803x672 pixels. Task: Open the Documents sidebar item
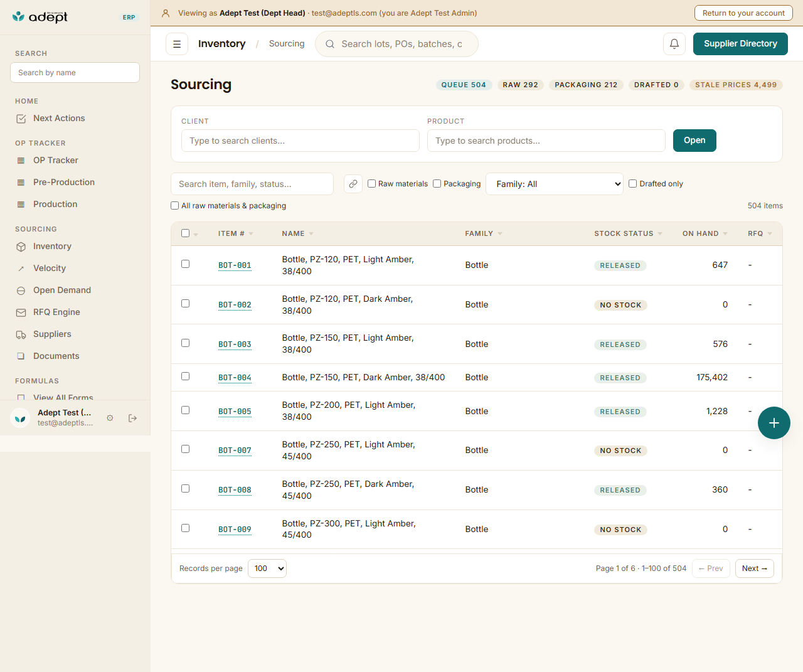coord(56,356)
